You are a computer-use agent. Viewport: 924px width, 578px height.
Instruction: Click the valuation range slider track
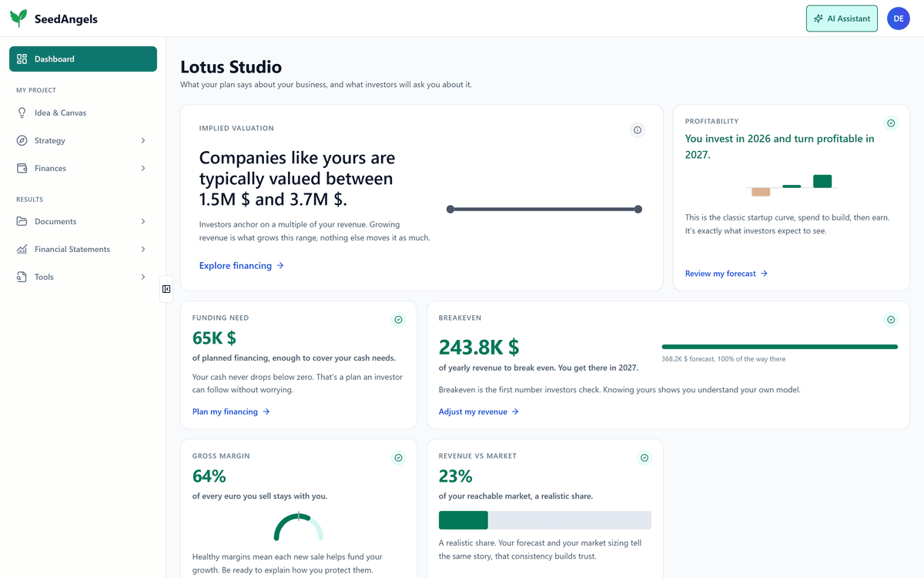click(x=544, y=209)
